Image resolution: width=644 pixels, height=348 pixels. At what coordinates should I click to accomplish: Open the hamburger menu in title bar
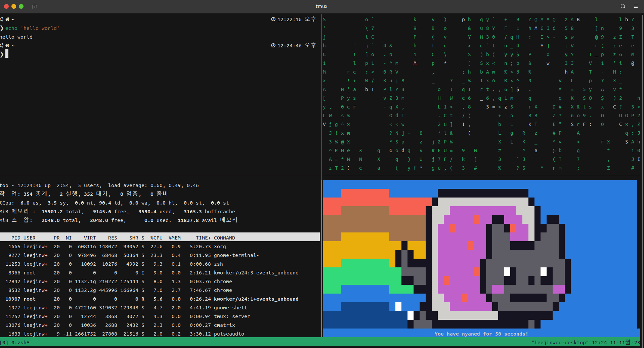point(636,6)
